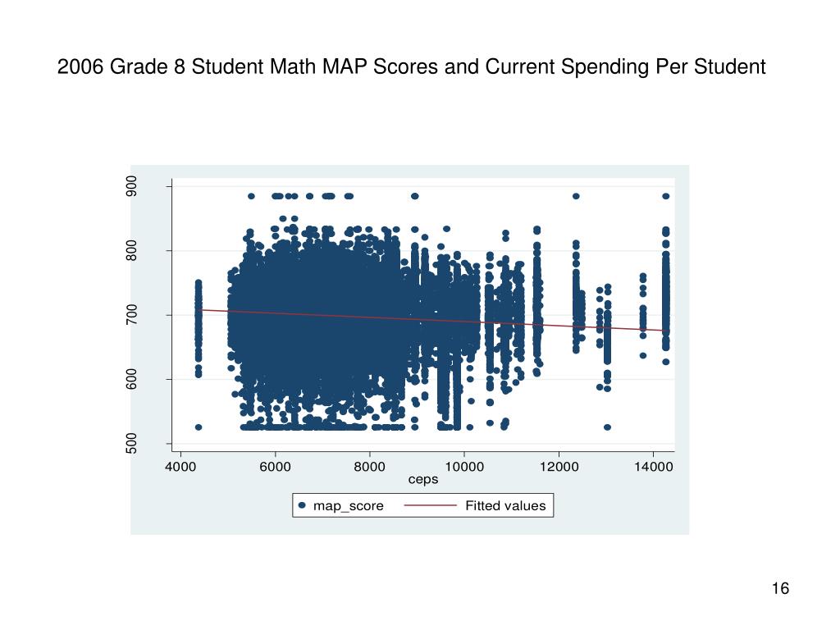Click the 12000 x-axis tick label
The image size is (840, 630).
point(559,467)
